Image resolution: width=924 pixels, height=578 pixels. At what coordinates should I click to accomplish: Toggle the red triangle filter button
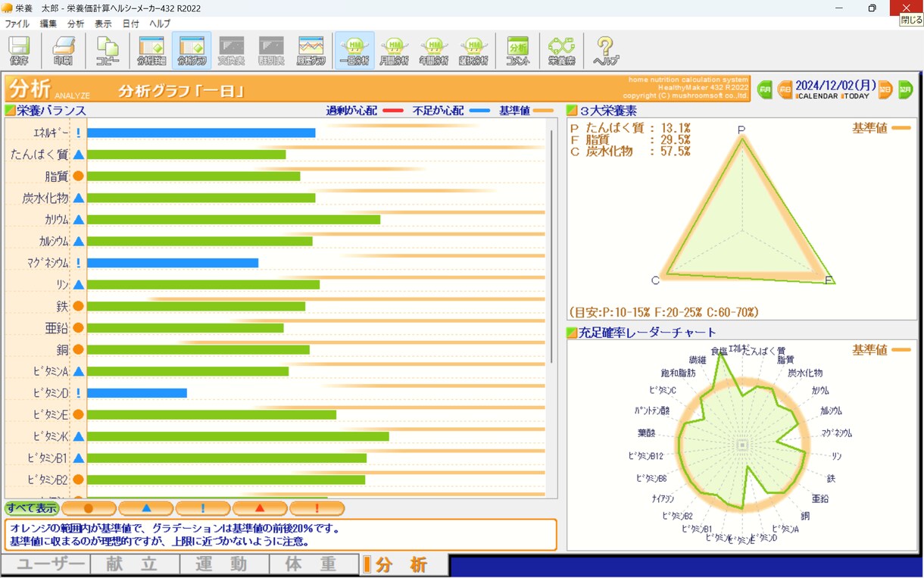pyautogui.click(x=260, y=508)
